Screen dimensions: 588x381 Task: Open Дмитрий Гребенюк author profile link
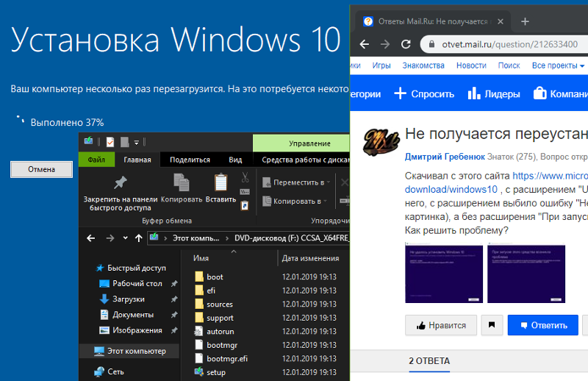[x=445, y=157]
